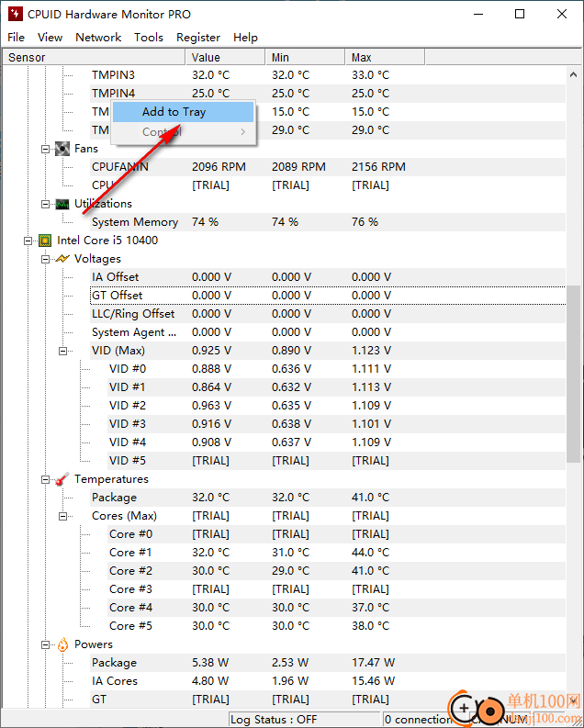Click the Sensor column header
This screenshot has width=584, height=728.
(x=94, y=58)
